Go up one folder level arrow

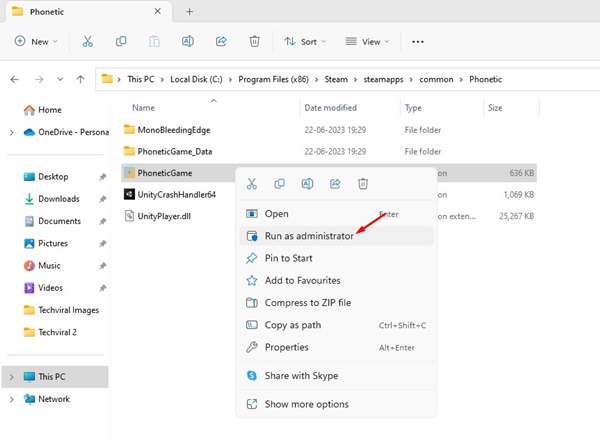[x=80, y=80]
